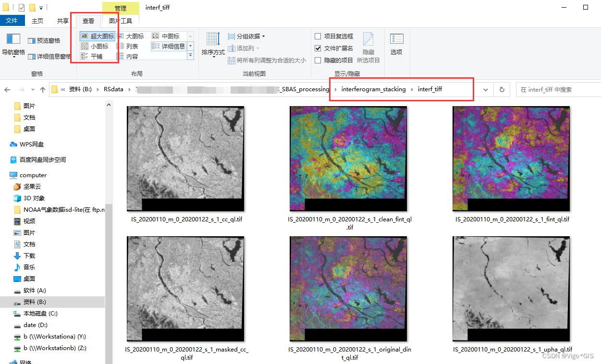Open the Sort by (排序方式) menu

pos(213,46)
